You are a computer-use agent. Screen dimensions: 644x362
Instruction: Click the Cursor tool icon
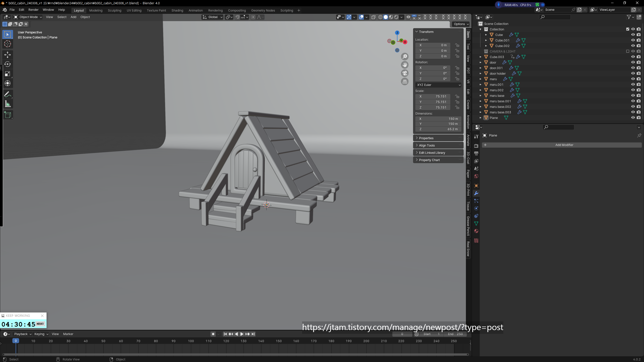[x=8, y=44]
